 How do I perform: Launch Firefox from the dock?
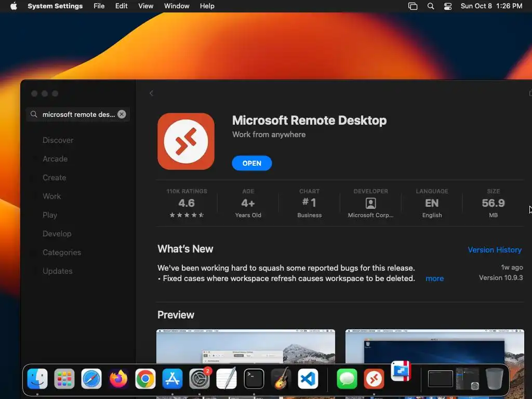point(118,379)
